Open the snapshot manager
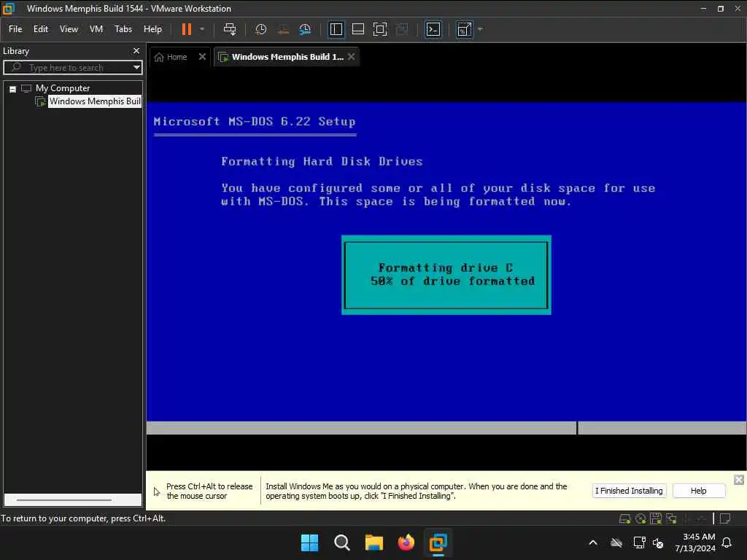Image resolution: width=747 pixels, height=560 pixels. (305, 29)
